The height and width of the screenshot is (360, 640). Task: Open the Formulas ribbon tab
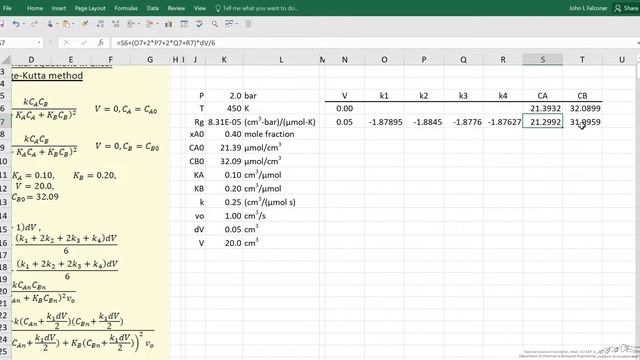[126, 8]
